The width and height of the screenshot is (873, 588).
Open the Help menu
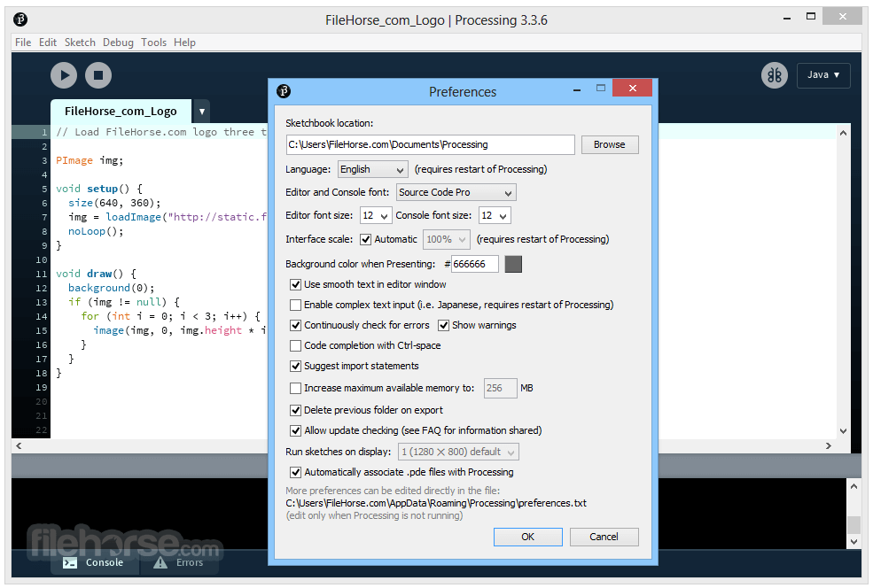click(x=184, y=43)
